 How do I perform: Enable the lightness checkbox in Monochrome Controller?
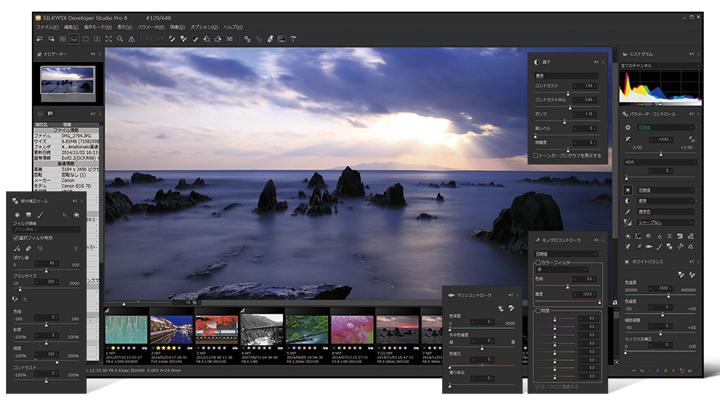point(538,311)
